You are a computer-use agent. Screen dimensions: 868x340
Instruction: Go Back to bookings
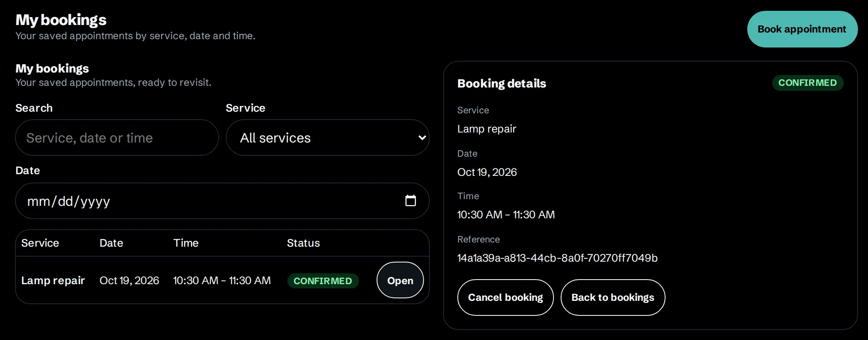coord(613,297)
